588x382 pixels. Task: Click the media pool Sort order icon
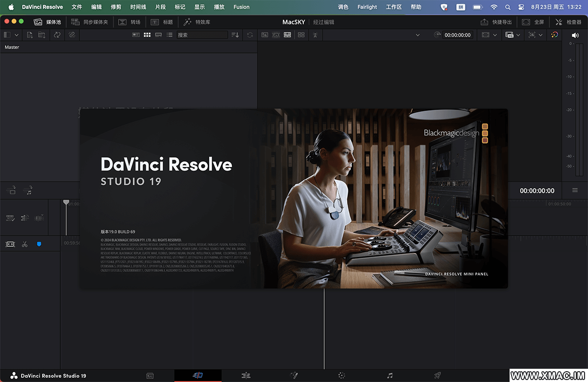coord(235,35)
